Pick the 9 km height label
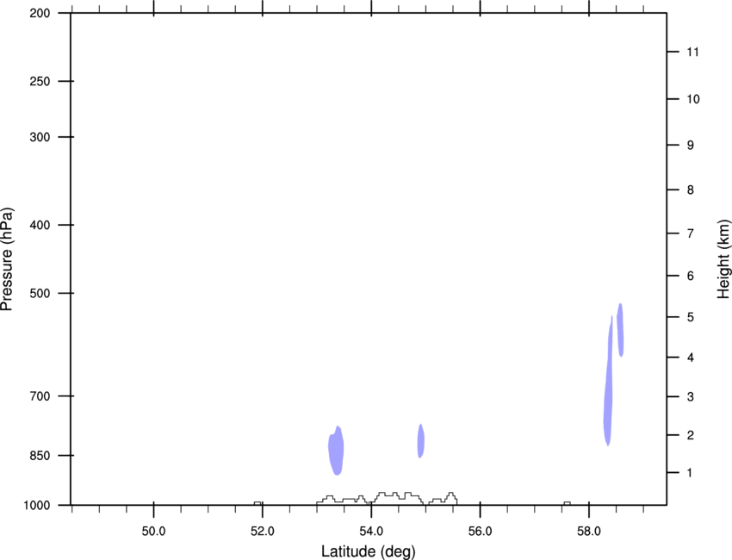This screenshot has height=560, width=732. (691, 146)
